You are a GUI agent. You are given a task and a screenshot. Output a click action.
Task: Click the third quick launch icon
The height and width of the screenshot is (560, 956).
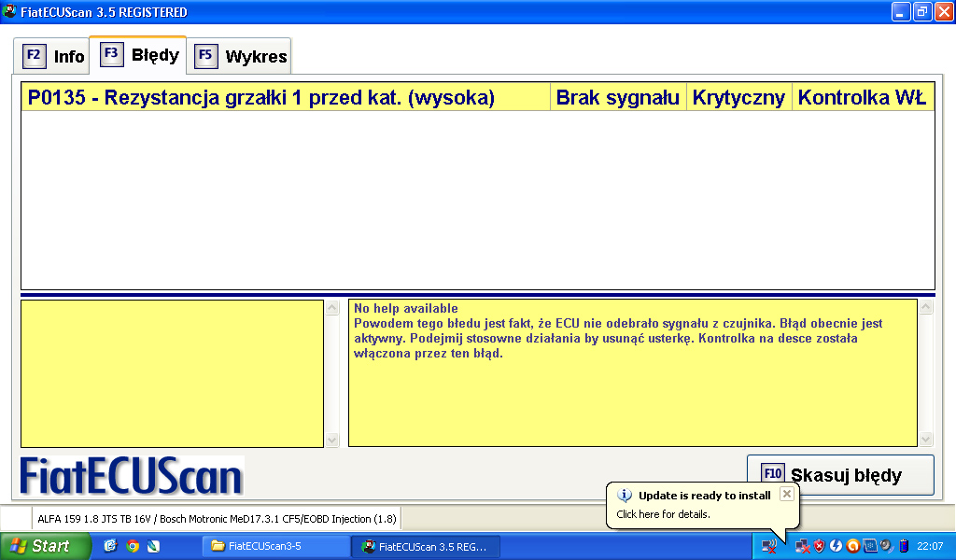[154, 546]
